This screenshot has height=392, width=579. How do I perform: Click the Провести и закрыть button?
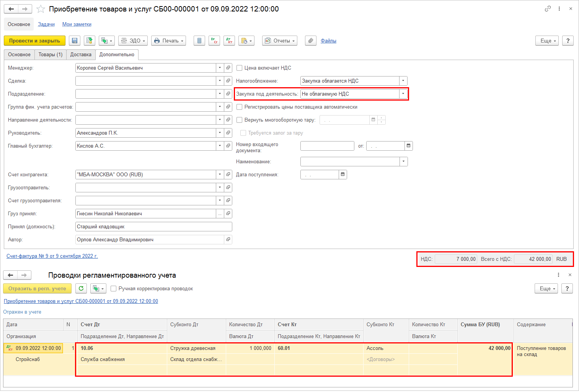[x=34, y=41]
